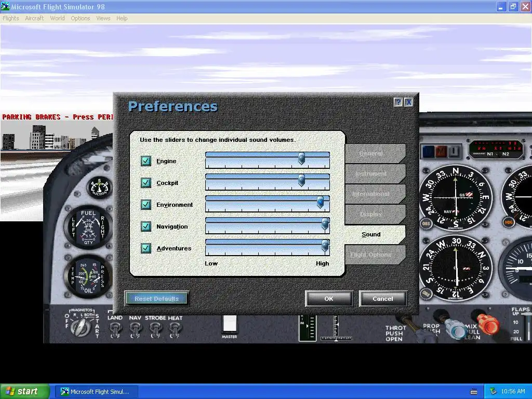
Task: Uncheck the Cockpit sound checkbox
Action: point(146,183)
